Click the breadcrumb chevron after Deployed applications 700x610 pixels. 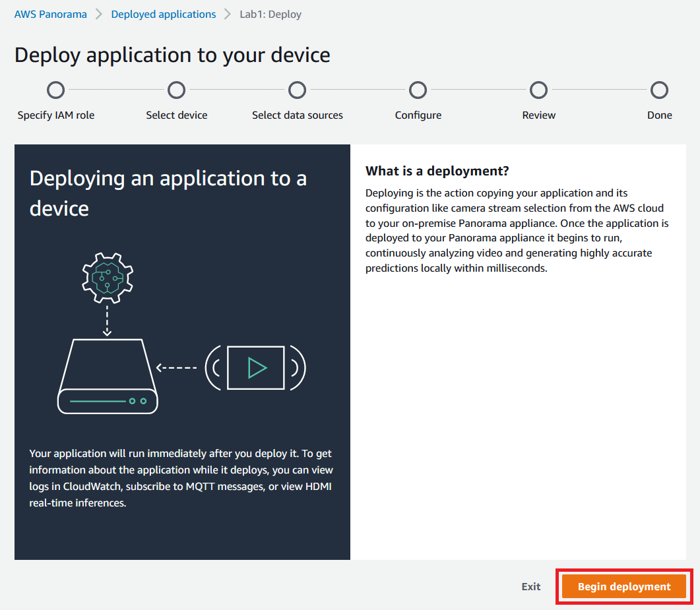pos(228,15)
